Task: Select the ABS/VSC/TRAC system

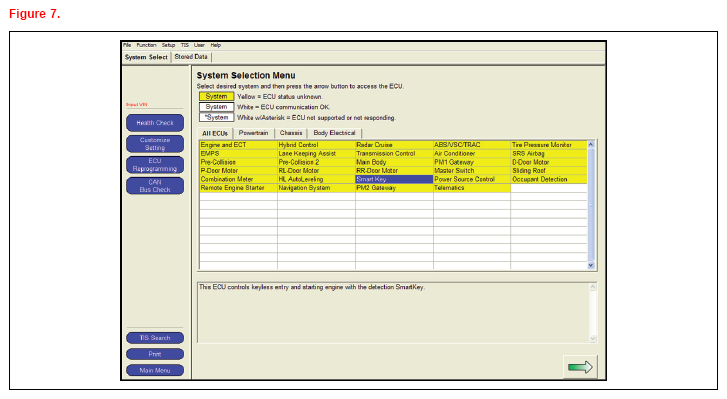Action: (472, 145)
